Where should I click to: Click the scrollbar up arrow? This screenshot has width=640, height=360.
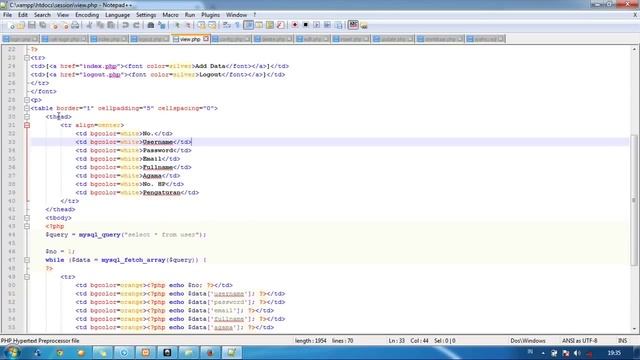[634, 49]
